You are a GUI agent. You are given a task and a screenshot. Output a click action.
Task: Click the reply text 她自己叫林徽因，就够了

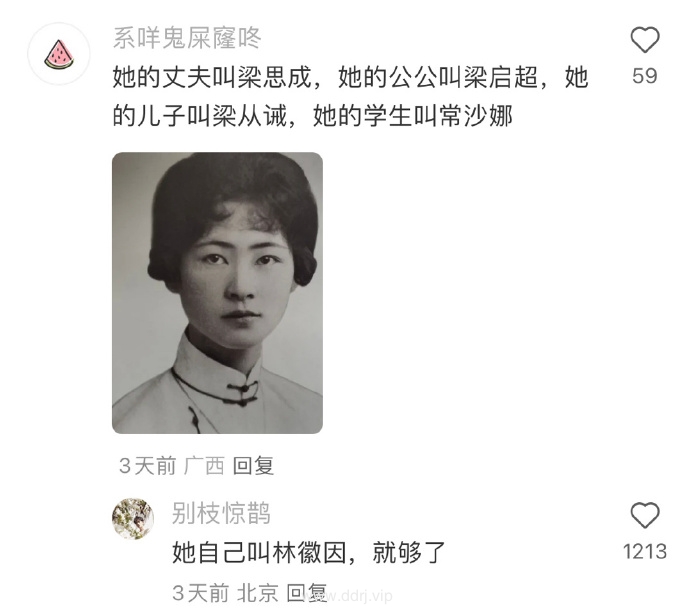point(308,552)
